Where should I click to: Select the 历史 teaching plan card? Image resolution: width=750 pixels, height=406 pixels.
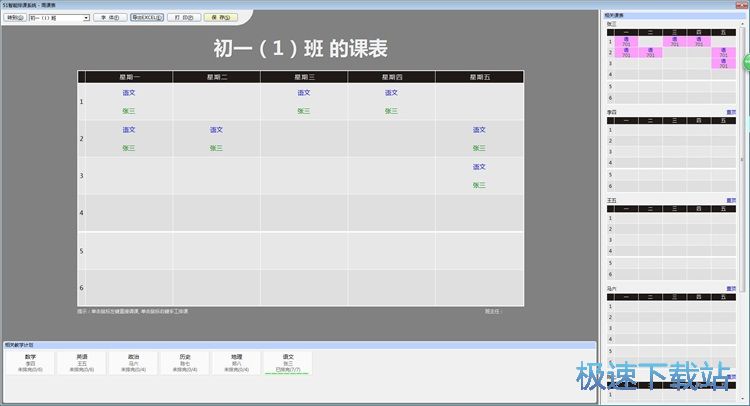click(185, 363)
